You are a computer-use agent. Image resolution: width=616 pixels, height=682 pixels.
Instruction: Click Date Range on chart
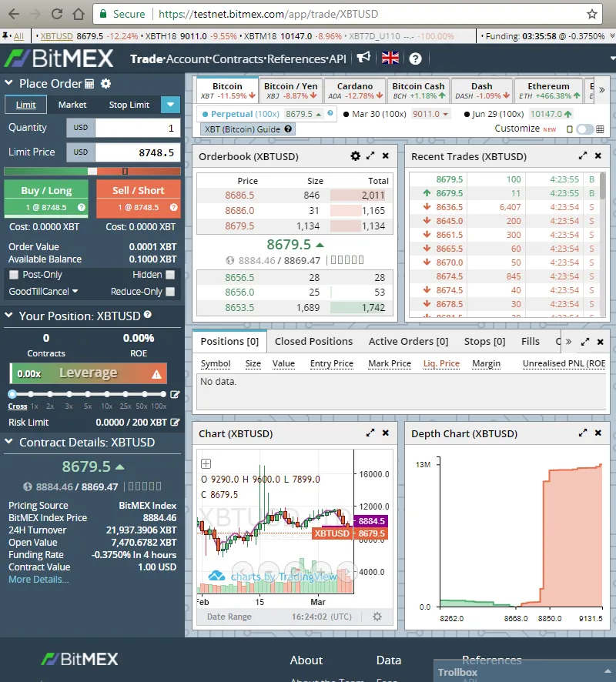pos(229,617)
